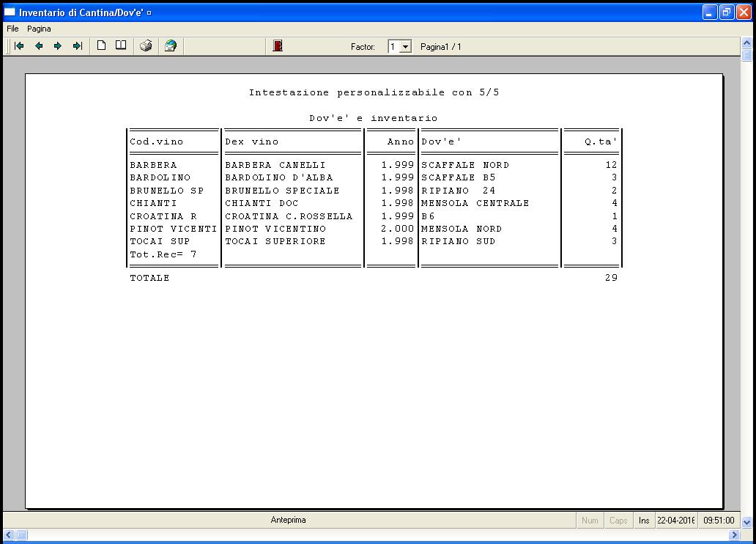Click the report heading Intestazione personalizzabile

tap(374, 92)
